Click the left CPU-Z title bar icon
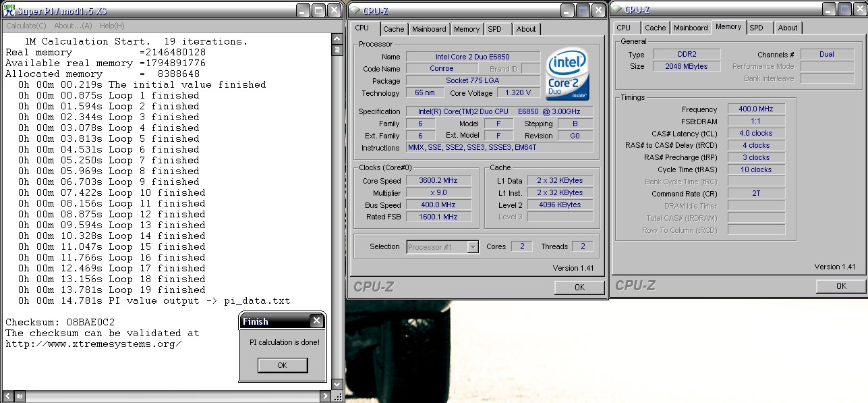The width and height of the screenshot is (868, 403). tap(354, 10)
